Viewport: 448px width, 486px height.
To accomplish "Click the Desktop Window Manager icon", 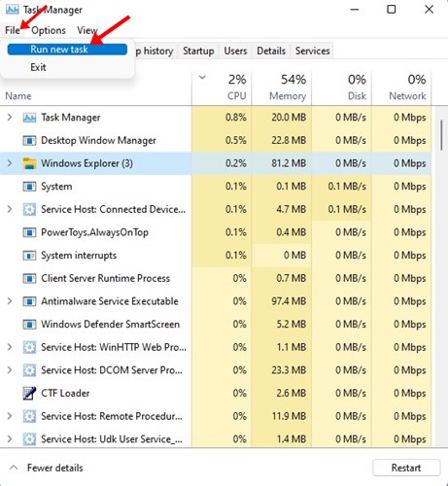I will pos(29,141).
